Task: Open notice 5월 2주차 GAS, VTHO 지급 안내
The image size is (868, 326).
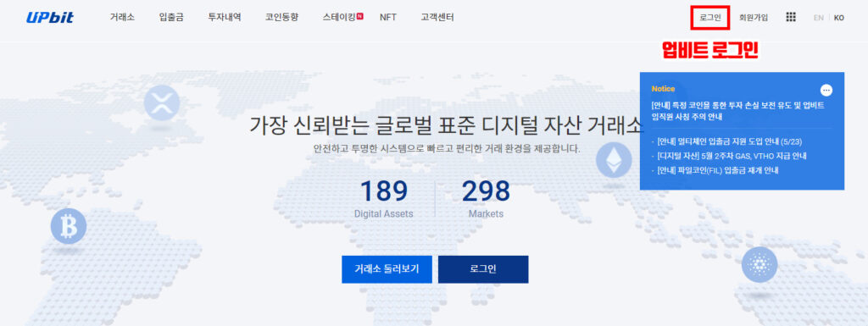Action: (x=732, y=156)
